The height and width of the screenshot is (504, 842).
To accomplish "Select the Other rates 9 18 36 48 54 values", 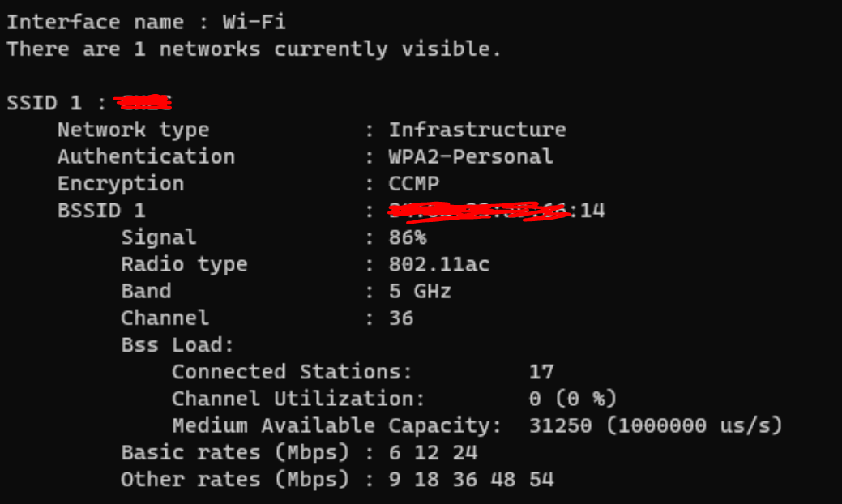I will [471, 479].
